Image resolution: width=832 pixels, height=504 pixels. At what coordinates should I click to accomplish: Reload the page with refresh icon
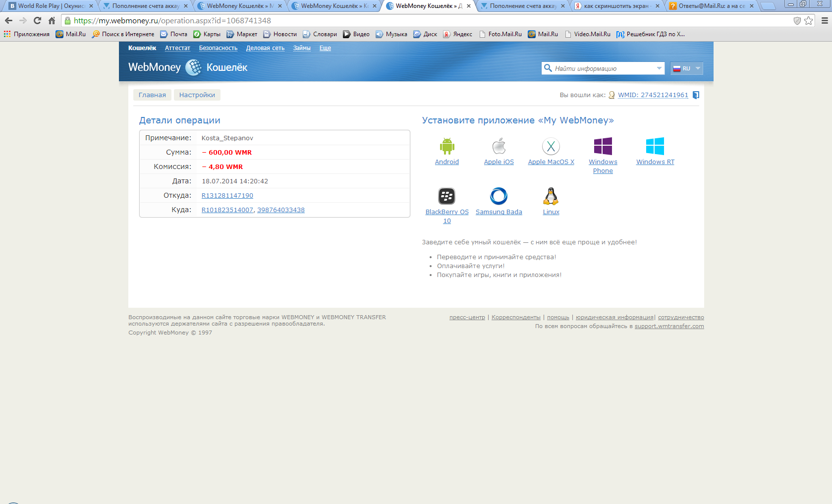pos(37,20)
